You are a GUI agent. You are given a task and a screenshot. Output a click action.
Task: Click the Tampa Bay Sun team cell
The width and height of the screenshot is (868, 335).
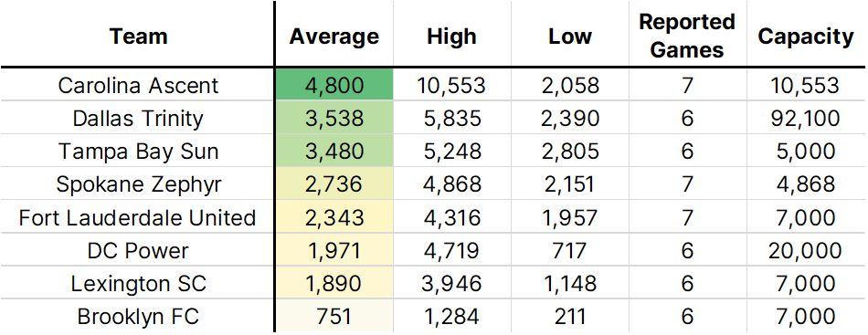(138, 152)
